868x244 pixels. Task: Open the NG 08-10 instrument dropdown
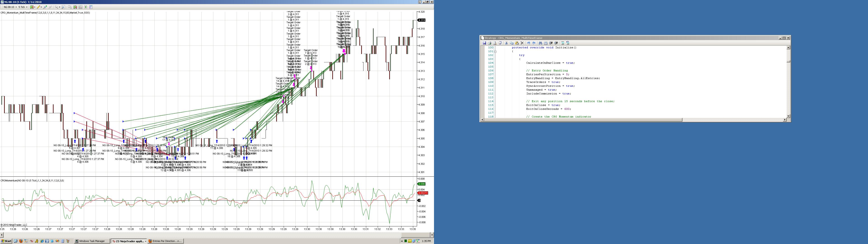point(16,7)
